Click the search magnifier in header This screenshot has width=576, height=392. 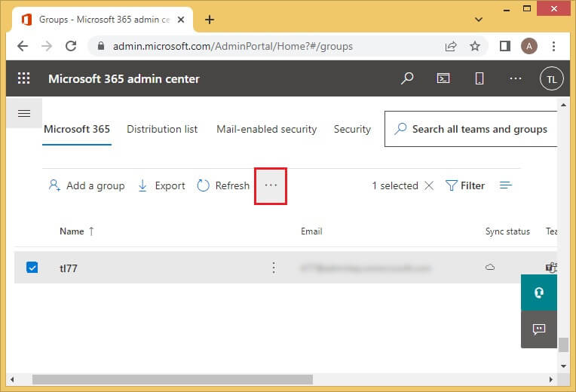pos(407,78)
